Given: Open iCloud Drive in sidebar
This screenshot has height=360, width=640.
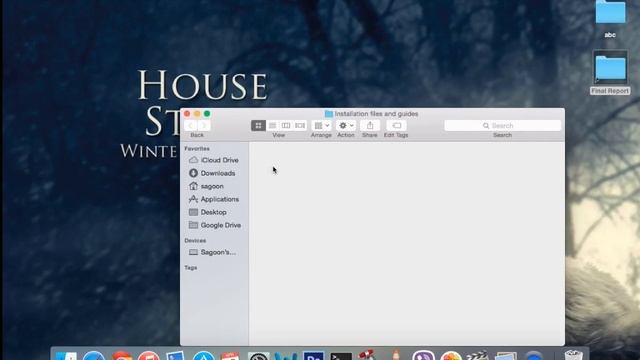Looking at the screenshot, I should point(214,160).
